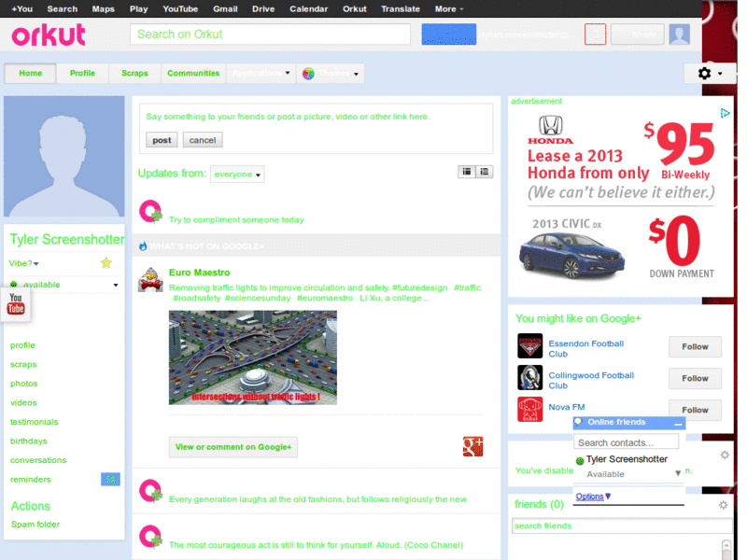The width and height of the screenshot is (747, 560).
Task: Expand the More menu in Google bar
Action: (x=449, y=9)
